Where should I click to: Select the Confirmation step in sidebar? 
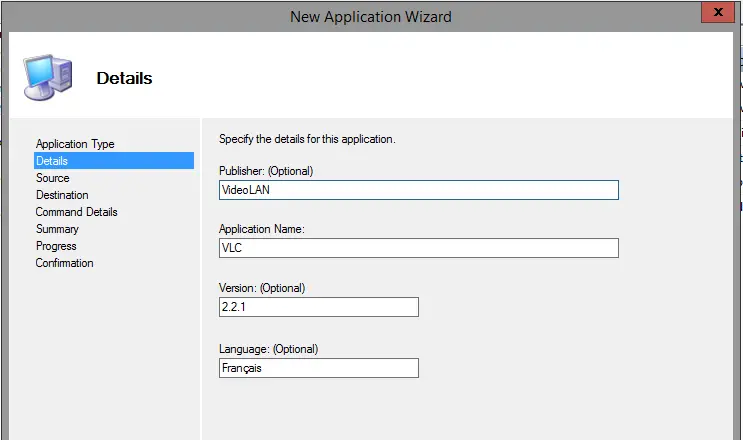click(64, 263)
